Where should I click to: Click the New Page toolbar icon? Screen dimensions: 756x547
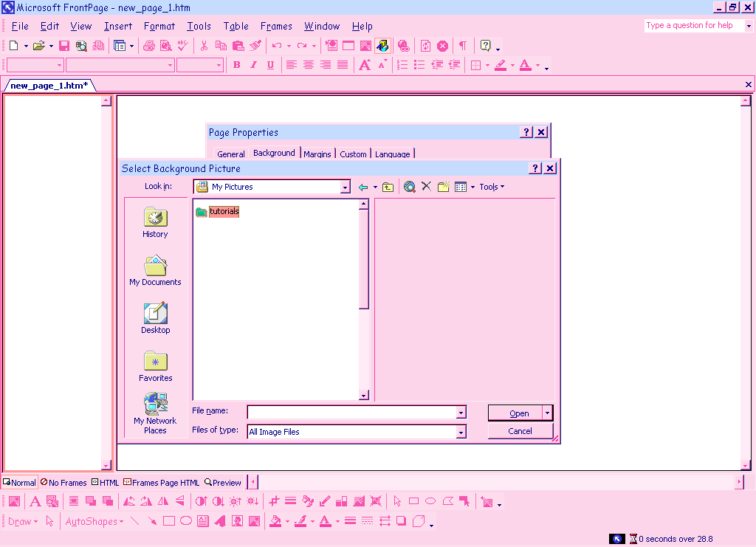click(13, 46)
